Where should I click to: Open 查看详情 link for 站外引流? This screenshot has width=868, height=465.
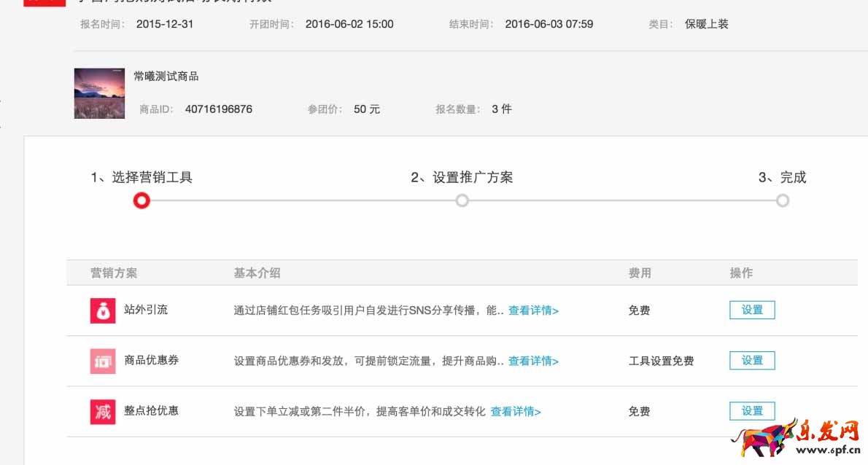[533, 310]
